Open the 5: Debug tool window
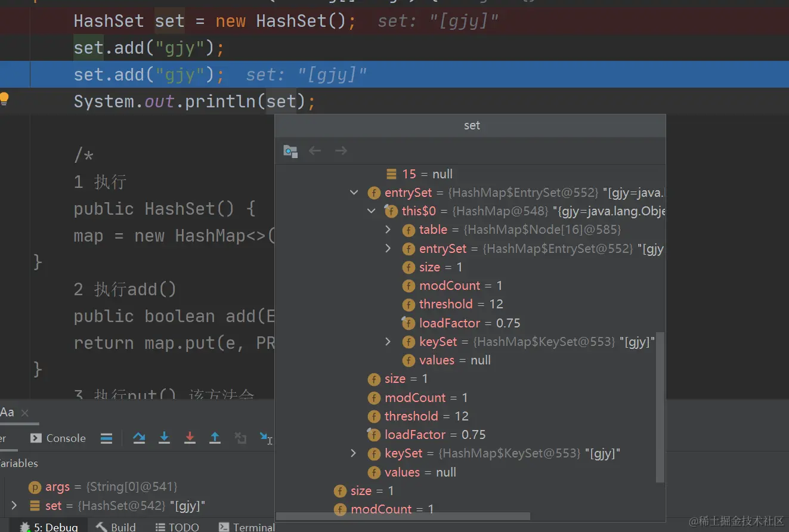The width and height of the screenshot is (789, 532). [x=49, y=527]
